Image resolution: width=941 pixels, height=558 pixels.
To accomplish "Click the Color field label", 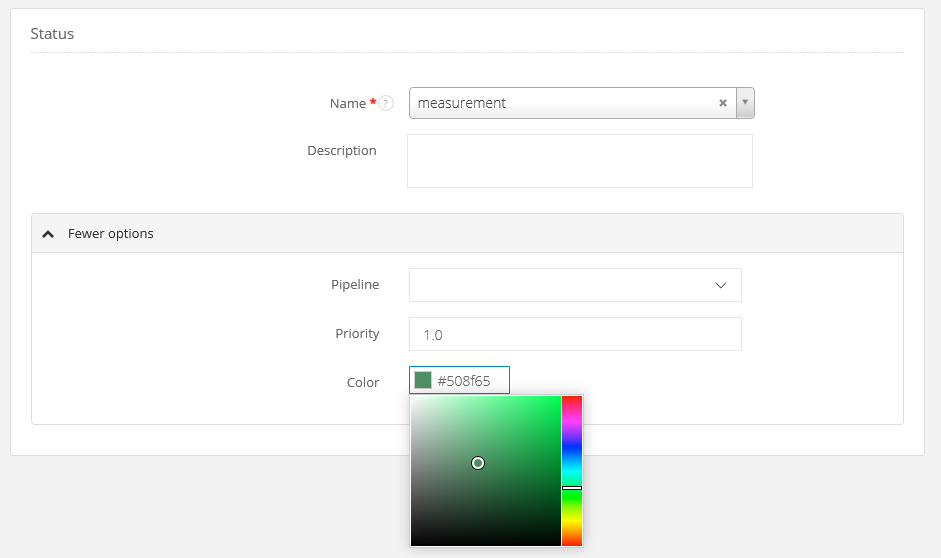I will pos(363,382).
